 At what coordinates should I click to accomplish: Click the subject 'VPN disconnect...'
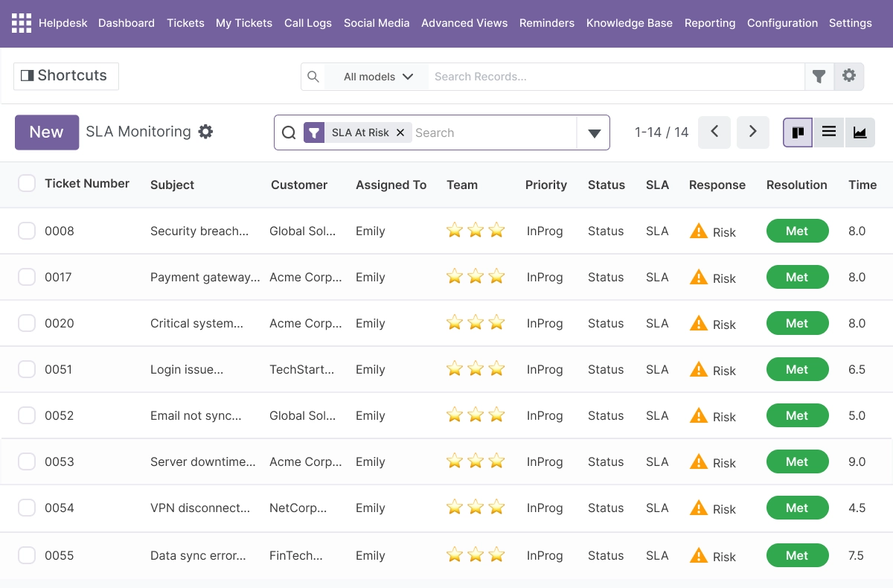200,508
